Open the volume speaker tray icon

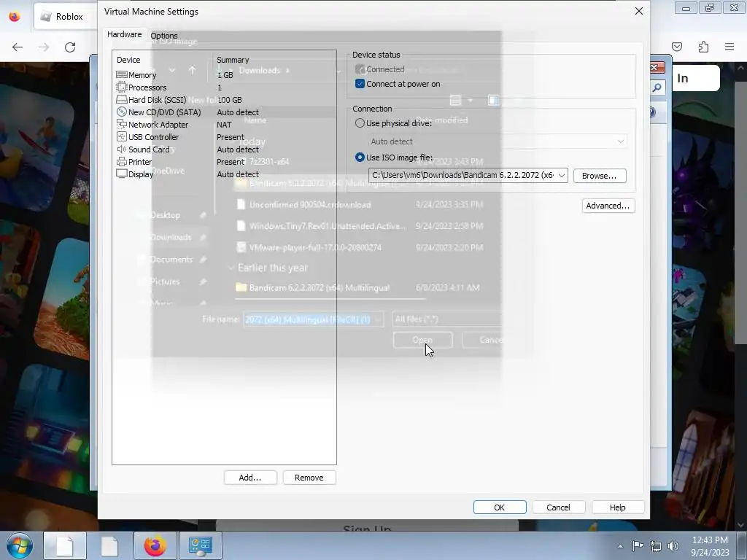(673, 546)
